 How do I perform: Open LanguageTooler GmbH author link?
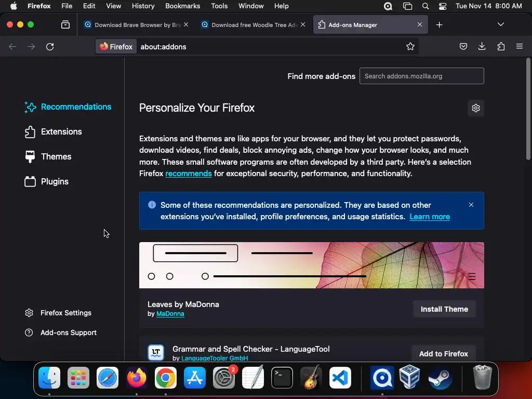point(215,358)
